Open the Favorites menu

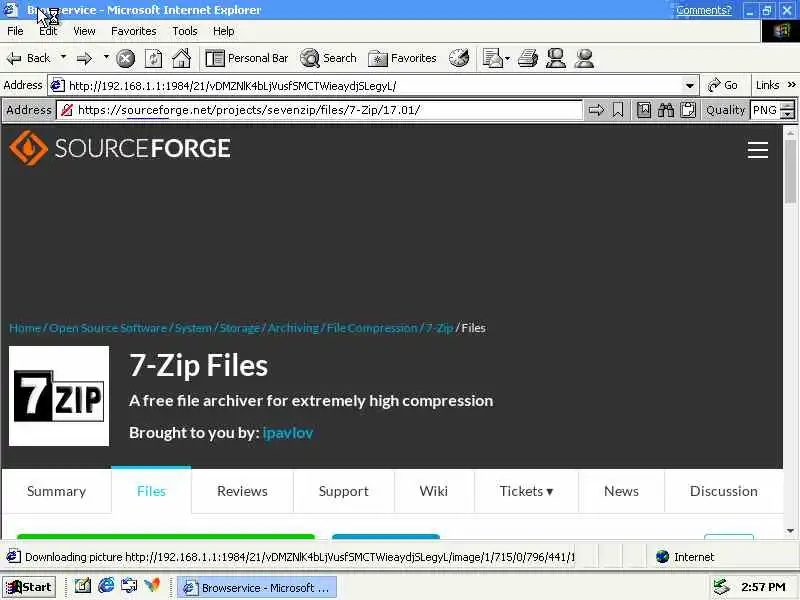[x=134, y=31]
